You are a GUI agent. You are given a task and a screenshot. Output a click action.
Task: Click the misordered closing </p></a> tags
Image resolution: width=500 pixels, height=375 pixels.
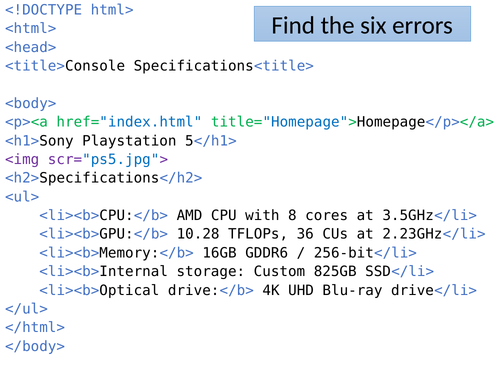(x=460, y=122)
